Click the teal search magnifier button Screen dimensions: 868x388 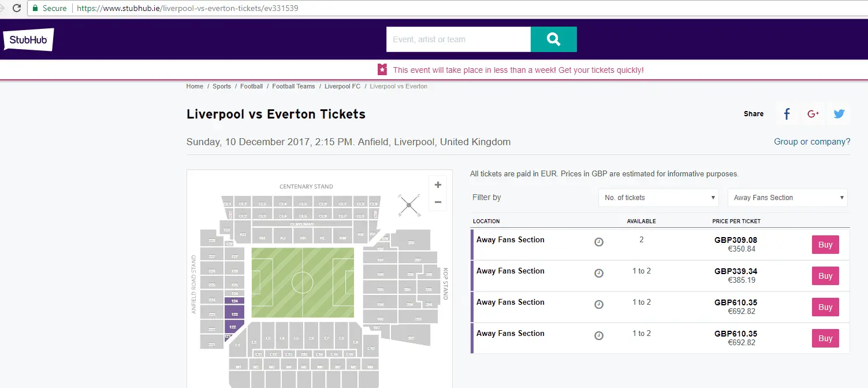pos(553,39)
